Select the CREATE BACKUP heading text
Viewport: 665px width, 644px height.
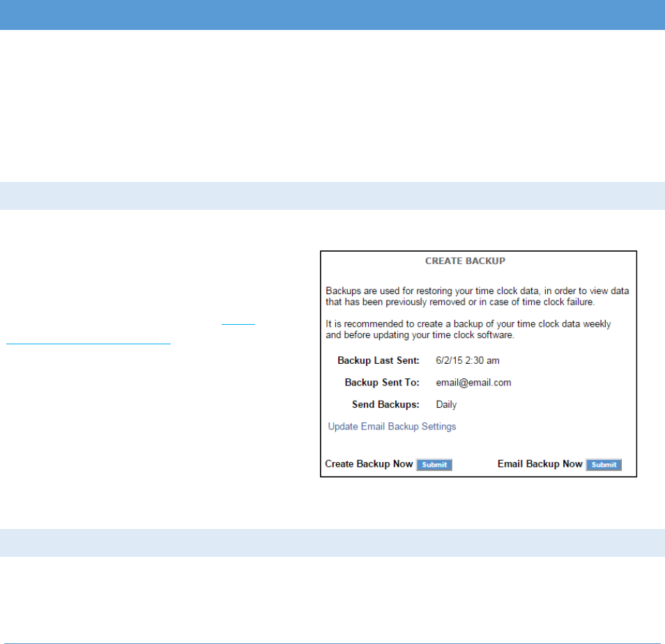pos(465,261)
